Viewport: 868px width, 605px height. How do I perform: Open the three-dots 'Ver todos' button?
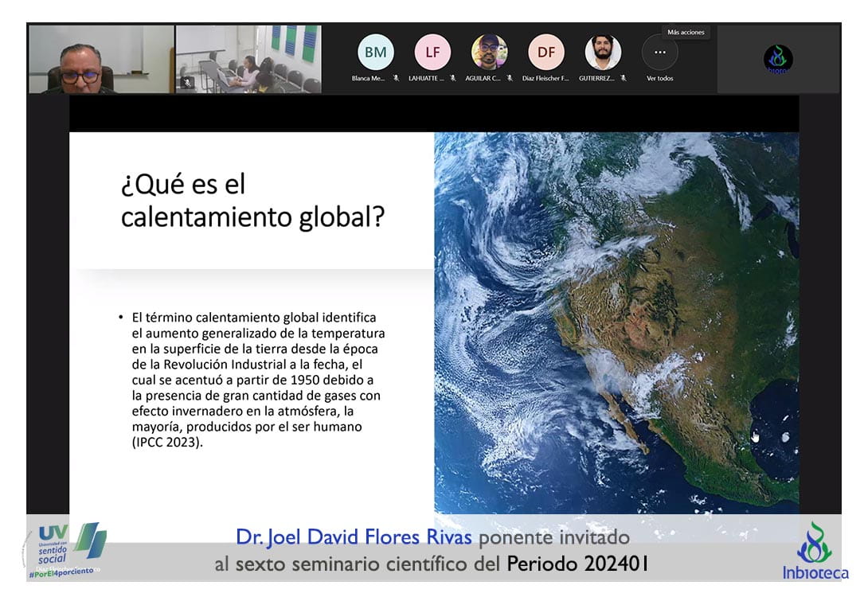tap(659, 53)
